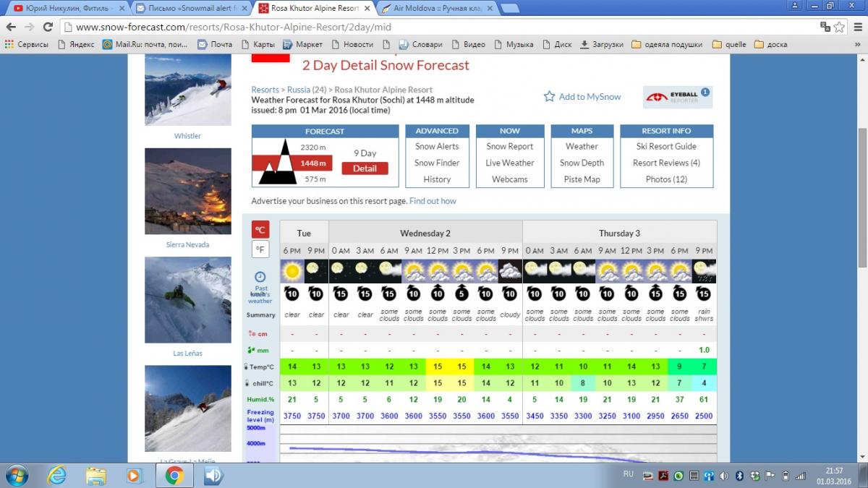Click the Add to MySnow star icon
This screenshot has height=488, width=868.
click(x=549, y=96)
